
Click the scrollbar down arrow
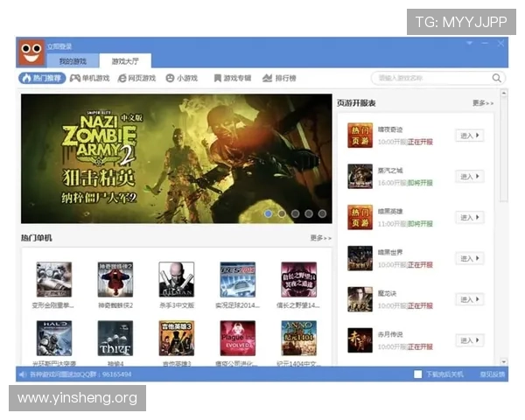[x=504, y=361]
